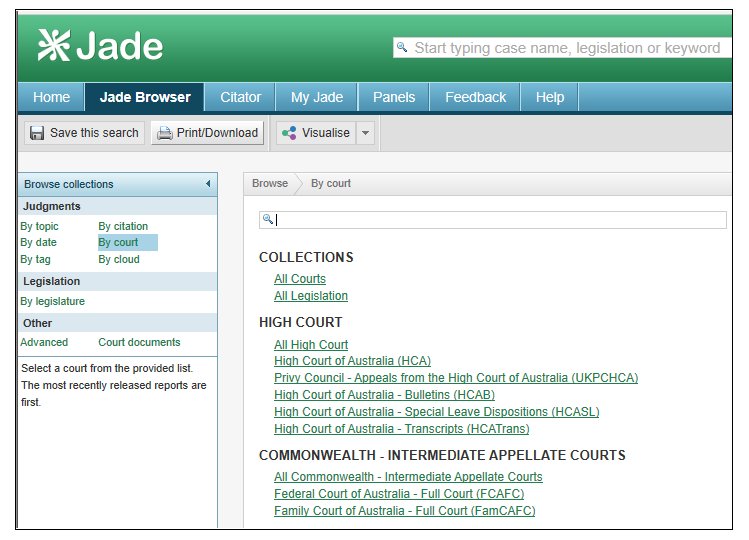Click the Visualise graph icon
The image size is (749, 540).
coord(289,133)
